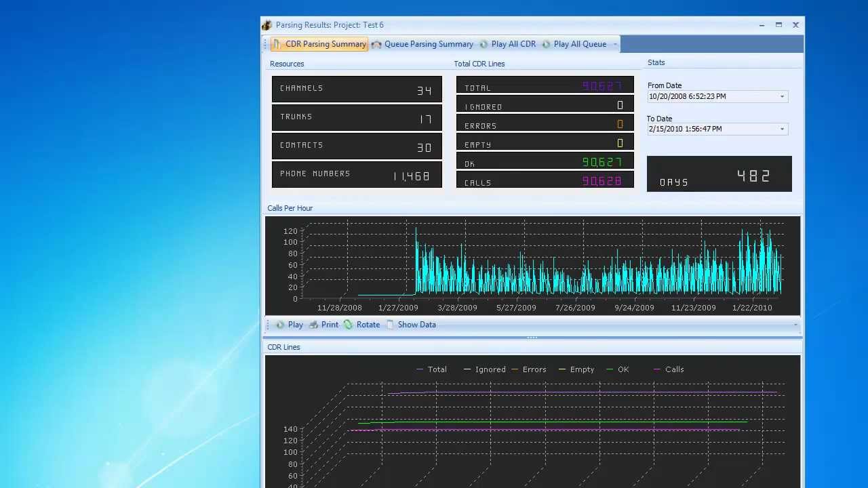This screenshot has height=488, width=868.
Task: Click the Ignored legend entry
Action: [x=485, y=369]
